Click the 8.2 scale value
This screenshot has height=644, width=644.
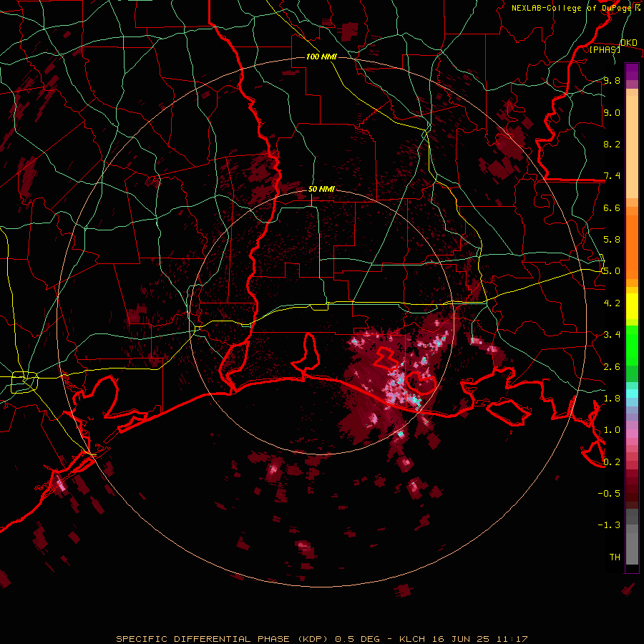tap(612, 144)
